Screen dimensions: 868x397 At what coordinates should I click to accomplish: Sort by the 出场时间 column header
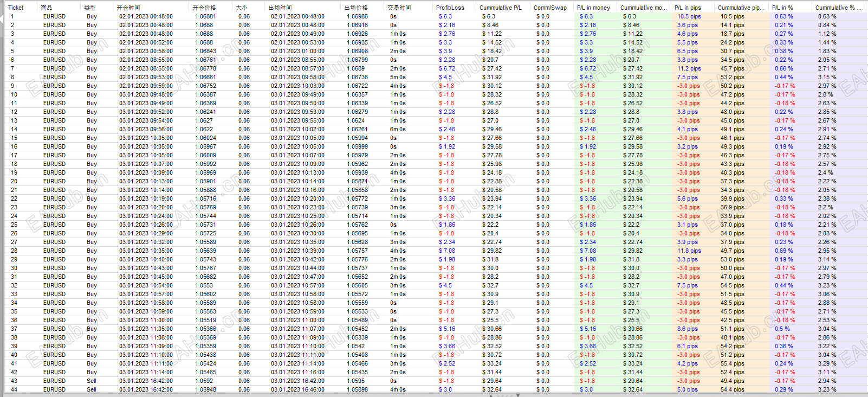coord(280,8)
